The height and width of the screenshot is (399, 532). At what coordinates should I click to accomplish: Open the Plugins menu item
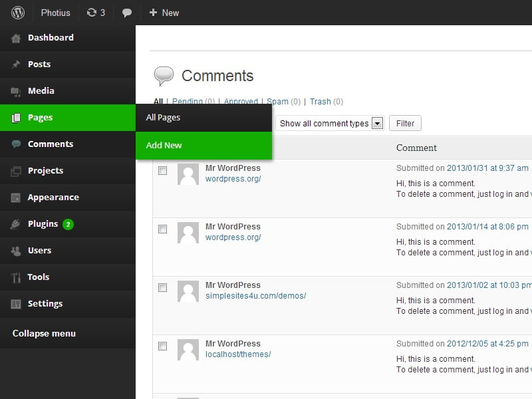tap(68, 224)
